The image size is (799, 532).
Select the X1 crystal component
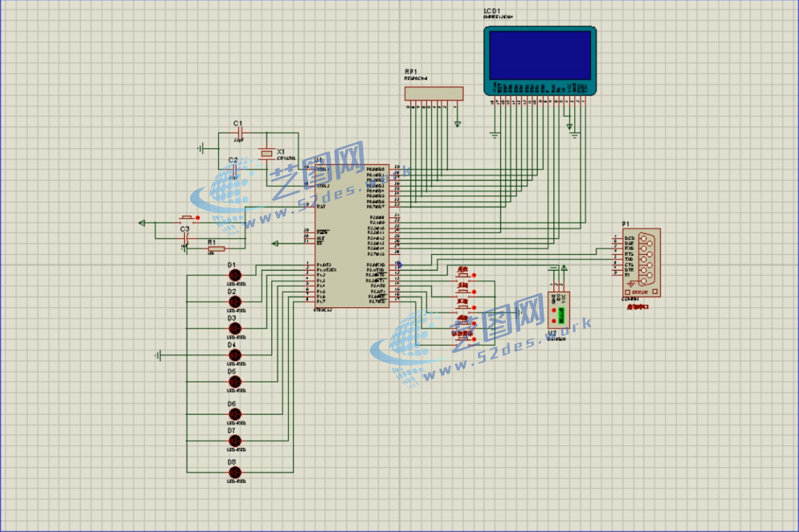point(266,153)
